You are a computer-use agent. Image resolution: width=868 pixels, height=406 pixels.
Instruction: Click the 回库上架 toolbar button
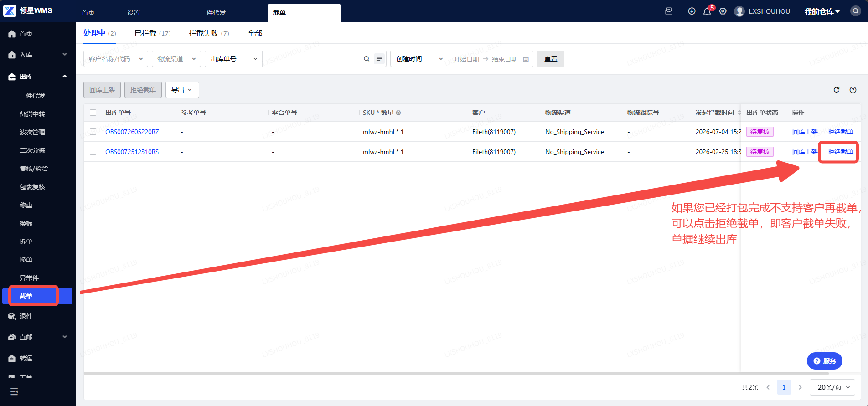click(102, 90)
